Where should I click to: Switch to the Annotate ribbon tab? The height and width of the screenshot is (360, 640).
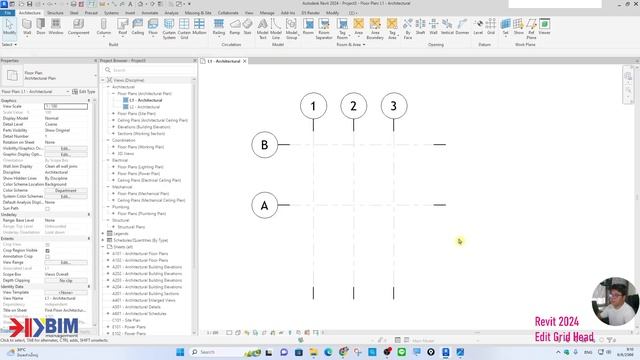click(x=150, y=13)
